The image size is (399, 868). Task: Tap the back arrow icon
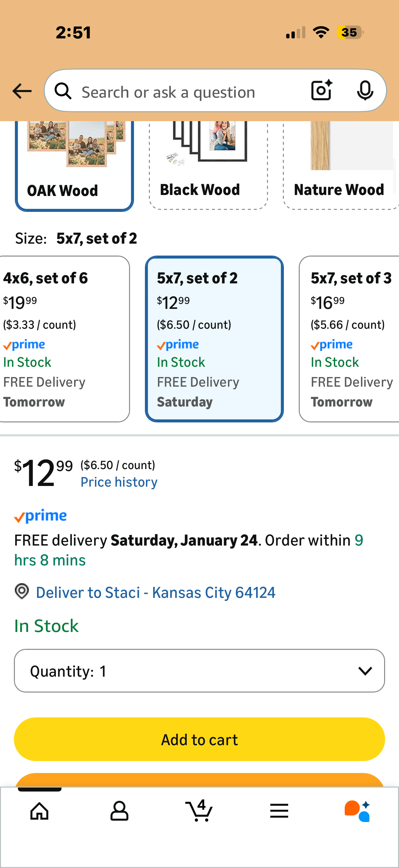(22, 91)
